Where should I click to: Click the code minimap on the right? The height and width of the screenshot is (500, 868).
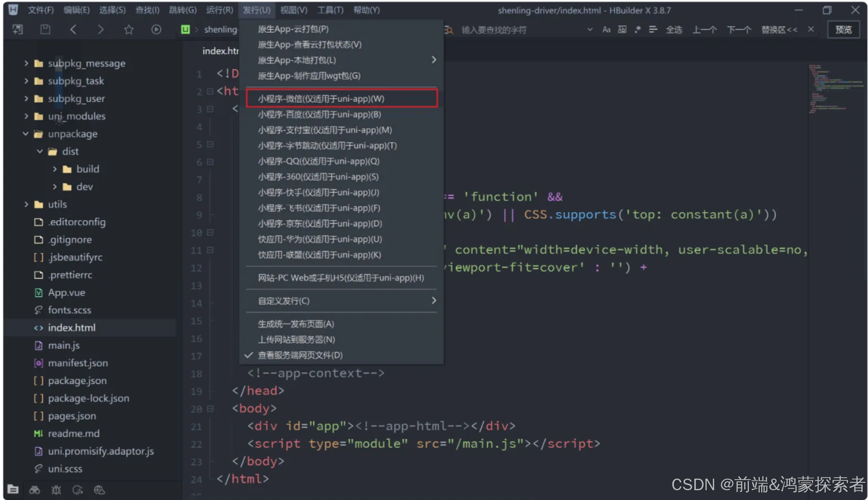coord(835,88)
